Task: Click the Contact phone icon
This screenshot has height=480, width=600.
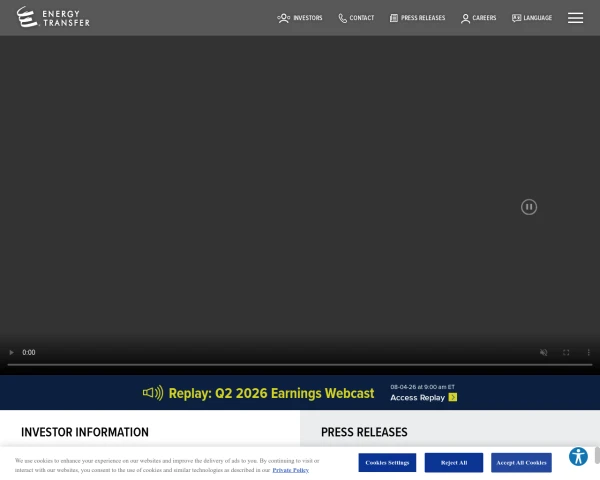Action: [x=342, y=18]
